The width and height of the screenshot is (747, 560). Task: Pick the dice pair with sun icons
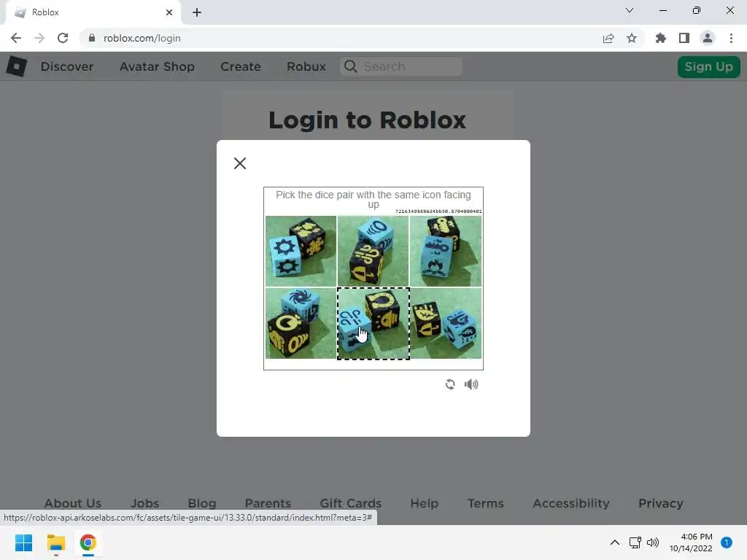pos(301,251)
